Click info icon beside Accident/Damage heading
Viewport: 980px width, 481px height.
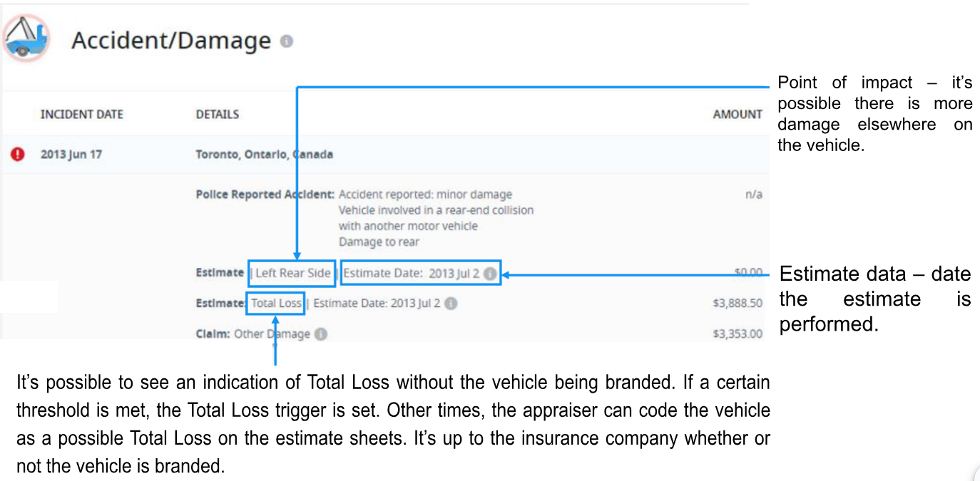(287, 41)
